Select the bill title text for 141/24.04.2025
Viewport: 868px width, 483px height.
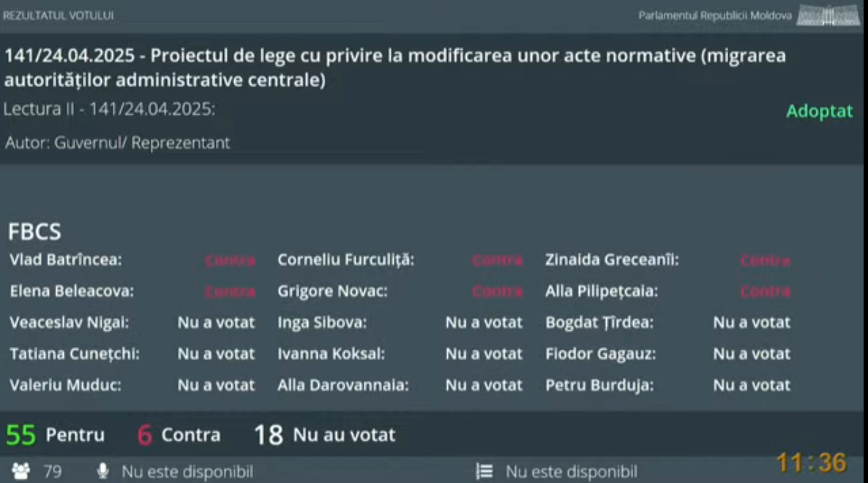[395, 68]
